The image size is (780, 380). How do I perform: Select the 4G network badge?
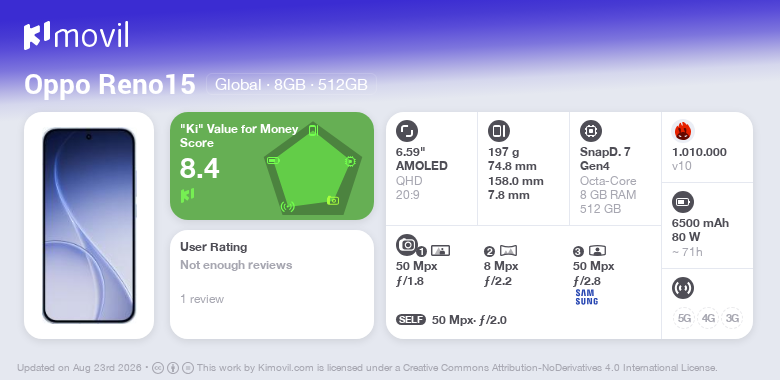click(708, 318)
